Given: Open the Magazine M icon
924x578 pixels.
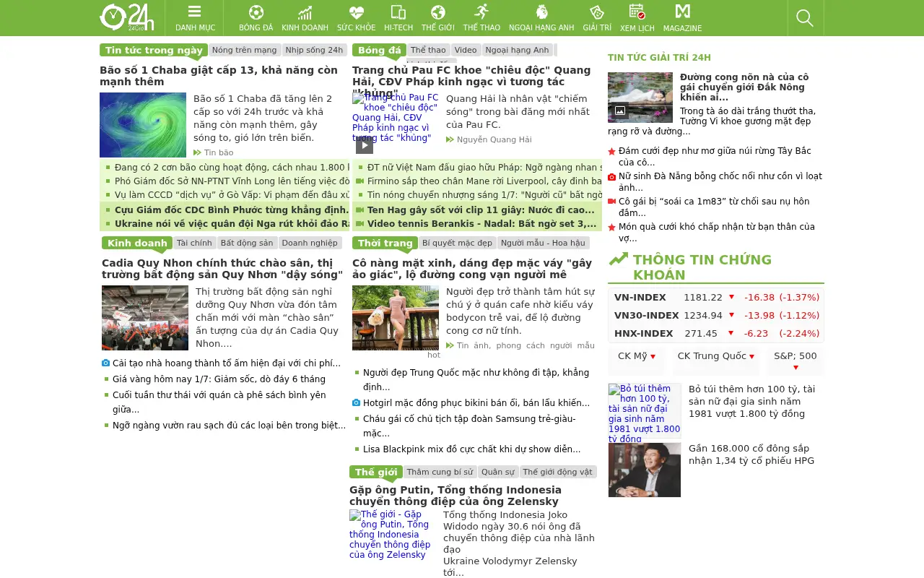Looking at the screenshot, I should pos(682,12).
